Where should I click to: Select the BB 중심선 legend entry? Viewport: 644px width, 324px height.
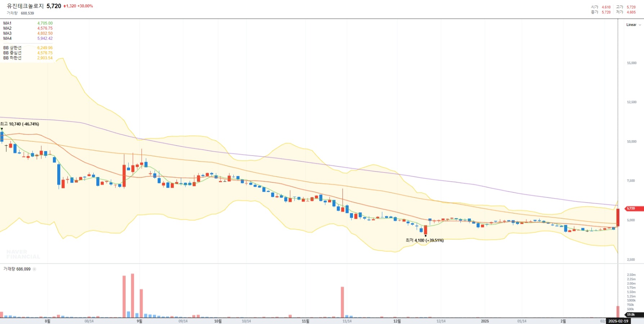click(13, 53)
